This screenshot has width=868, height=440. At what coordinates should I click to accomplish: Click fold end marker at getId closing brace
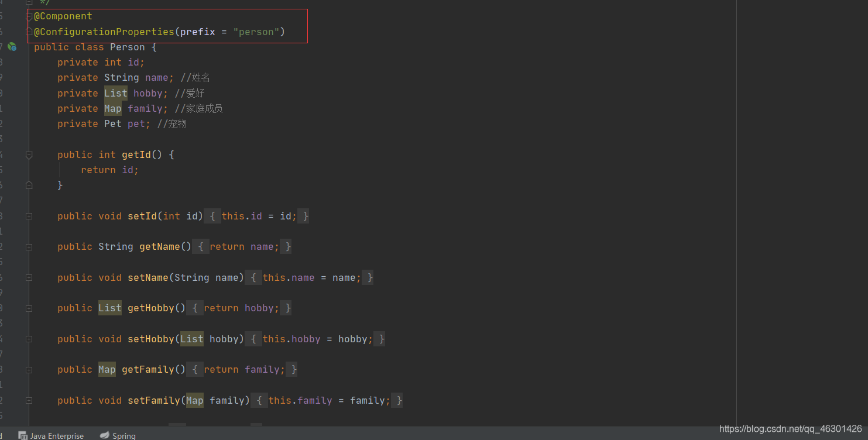29,185
